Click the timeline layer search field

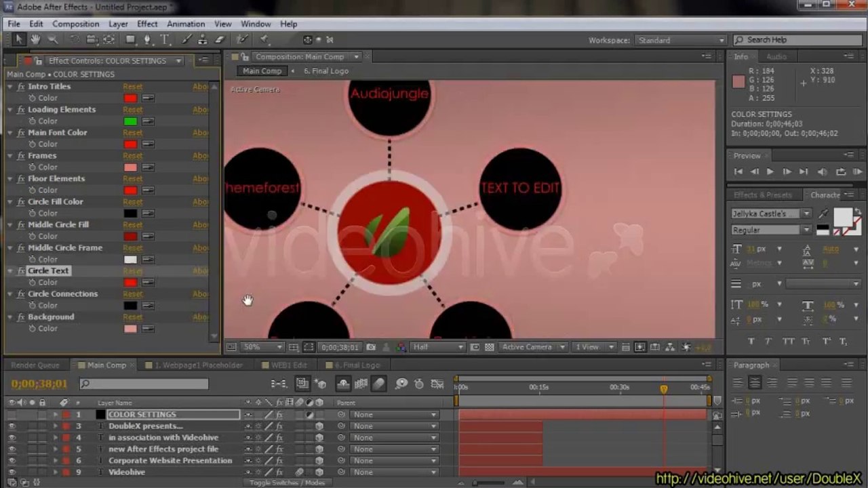coord(144,384)
